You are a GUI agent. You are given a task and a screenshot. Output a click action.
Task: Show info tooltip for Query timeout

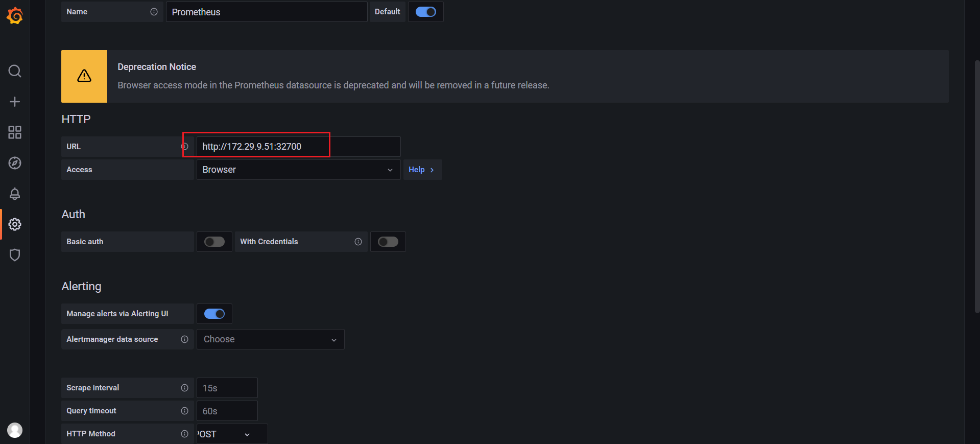click(x=184, y=411)
